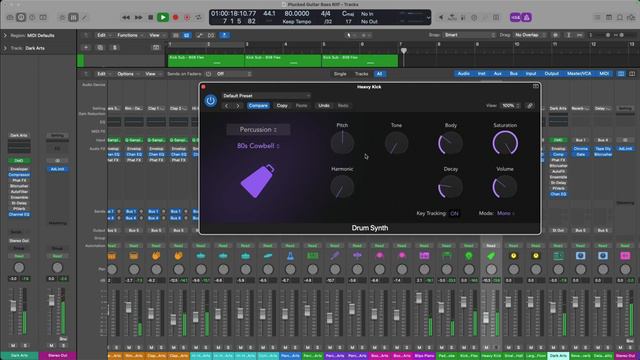
Task: Toggle the Bus channel filter
Action: coord(513,74)
